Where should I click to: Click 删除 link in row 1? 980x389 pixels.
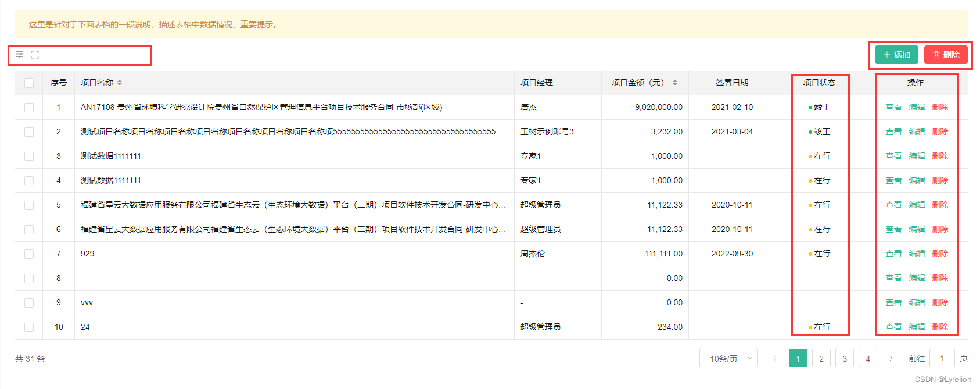pos(940,107)
